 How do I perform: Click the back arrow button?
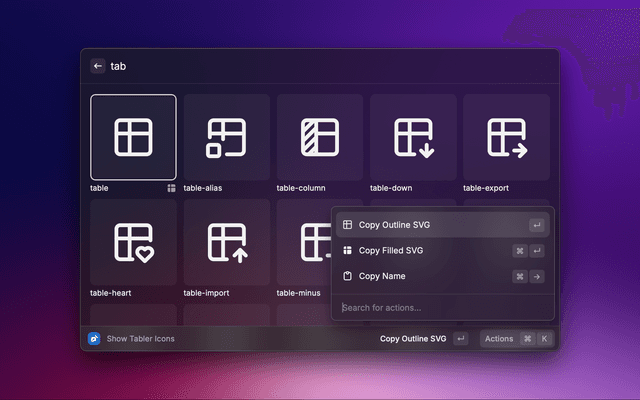tap(98, 66)
